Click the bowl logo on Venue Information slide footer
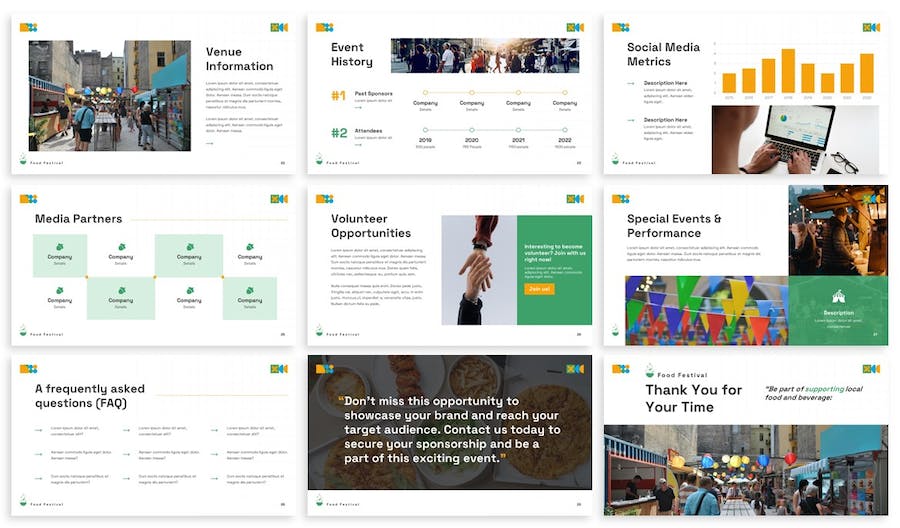 pyautogui.click(x=23, y=159)
